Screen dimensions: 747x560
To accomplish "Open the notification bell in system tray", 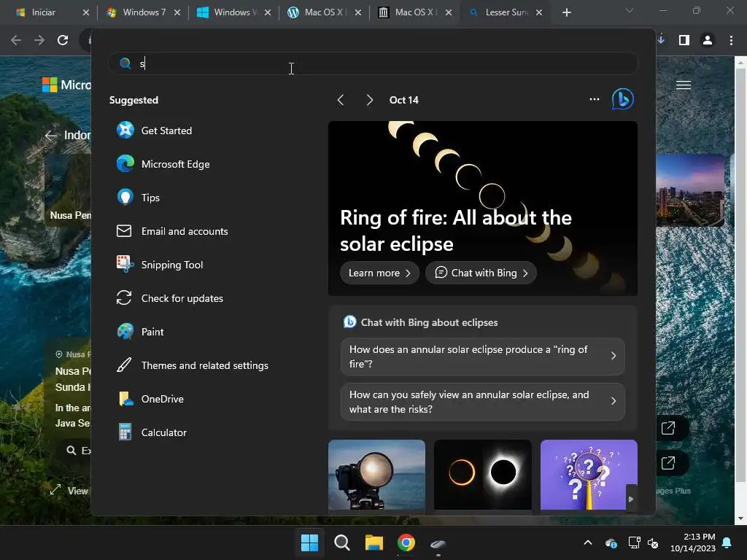I will coord(727,542).
